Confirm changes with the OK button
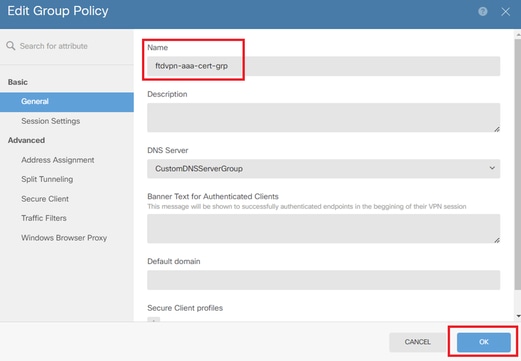The height and width of the screenshot is (361, 521). pyautogui.click(x=484, y=342)
